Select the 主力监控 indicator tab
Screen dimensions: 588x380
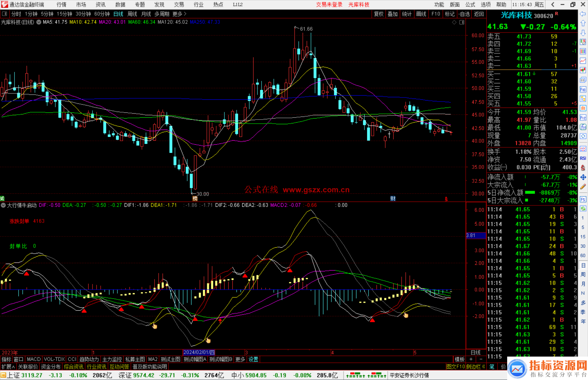coord(112,359)
